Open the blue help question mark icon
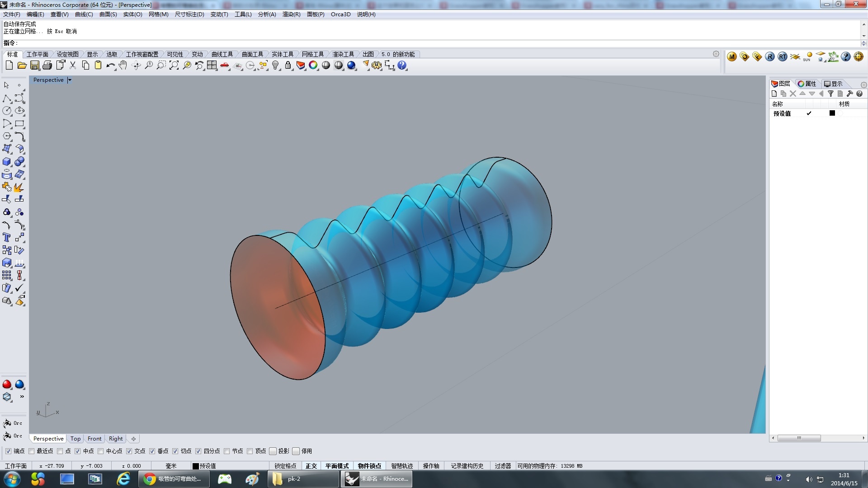Screen dimensions: 868x488 (402, 66)
